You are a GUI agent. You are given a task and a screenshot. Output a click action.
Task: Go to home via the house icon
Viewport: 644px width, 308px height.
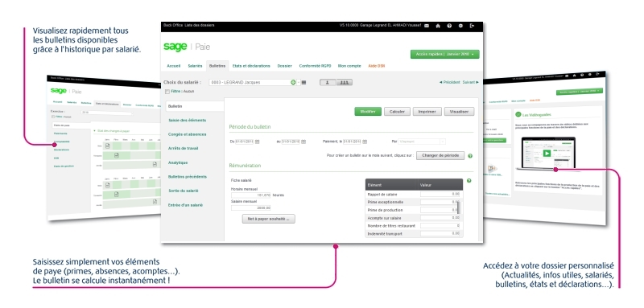438,26
